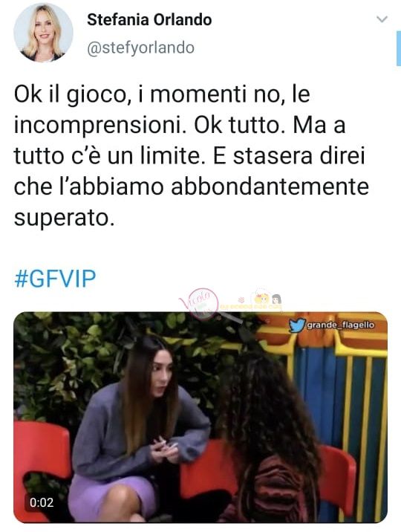Click the word 'abbondantemente' in the tweet

click(270, 186)
